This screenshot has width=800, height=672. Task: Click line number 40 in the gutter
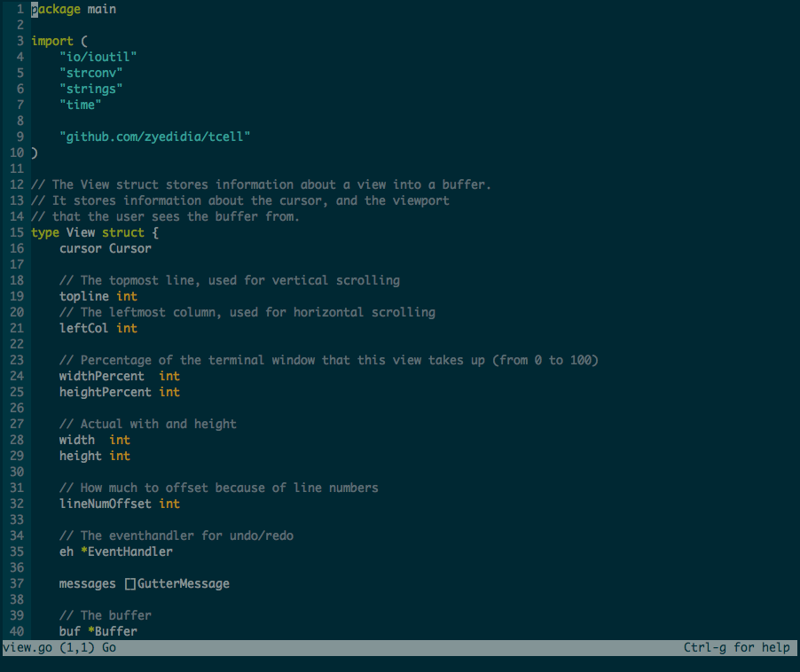point(16,630)
